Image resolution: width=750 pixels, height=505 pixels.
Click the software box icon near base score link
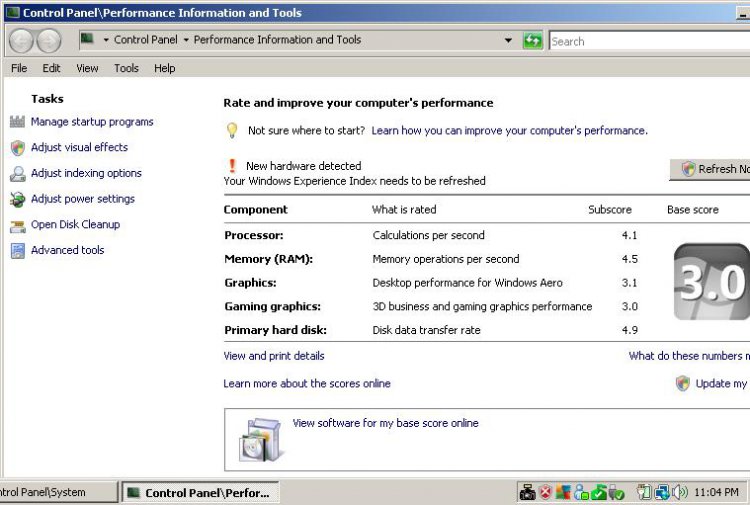(261, 439)
